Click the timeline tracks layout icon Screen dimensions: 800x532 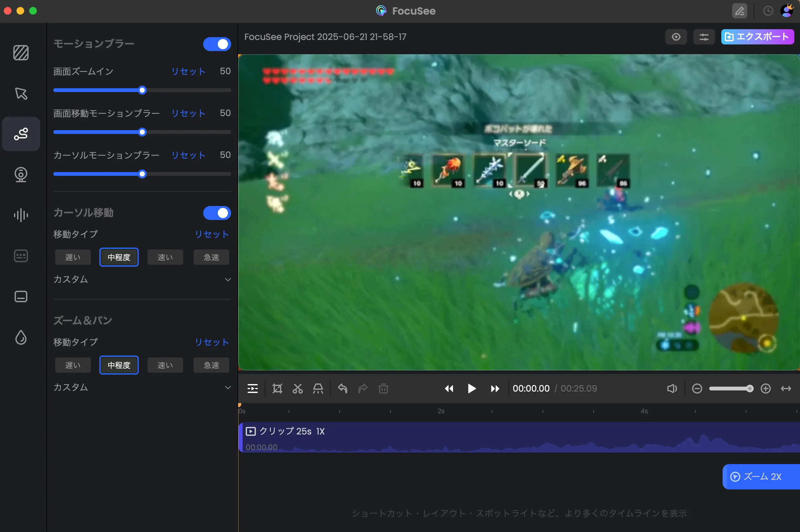click(253, 389)
